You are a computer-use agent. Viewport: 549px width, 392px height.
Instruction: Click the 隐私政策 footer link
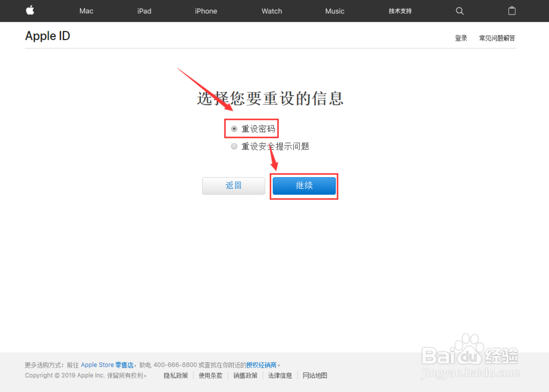[176, 376]
